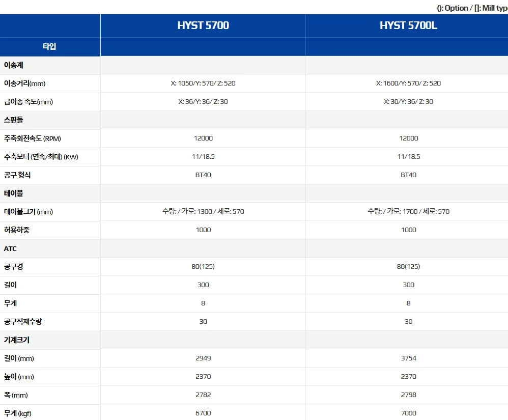This screenshot has height=420, width=508.
Task: Click the 허용하중 row label
Action: 17,230
